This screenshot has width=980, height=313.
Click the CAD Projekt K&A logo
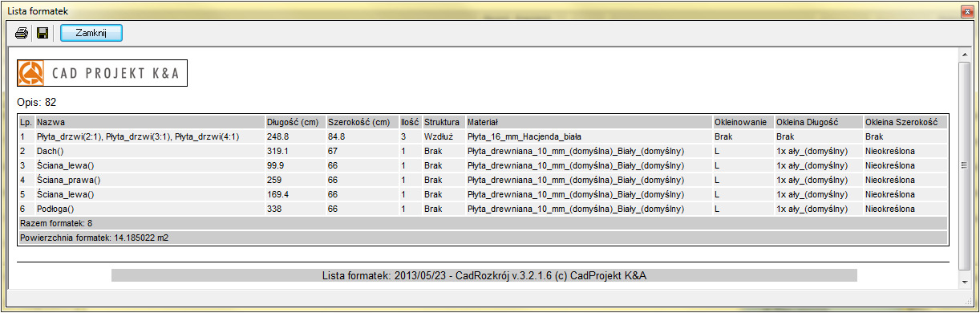click(102, 74)
